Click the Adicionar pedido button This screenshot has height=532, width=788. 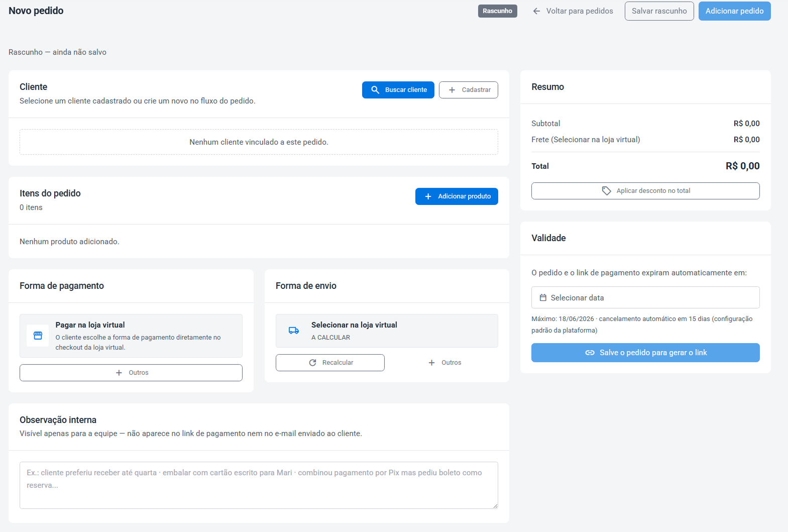pyautogui.click(x=735, y=11)
